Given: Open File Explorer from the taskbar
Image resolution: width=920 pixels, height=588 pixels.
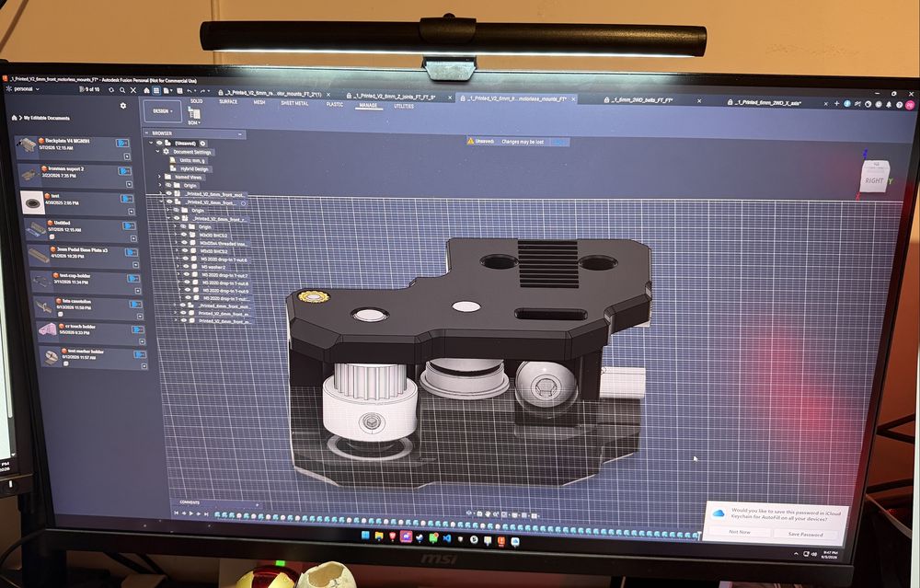Looking at the screenshot, I should [379, 536].
